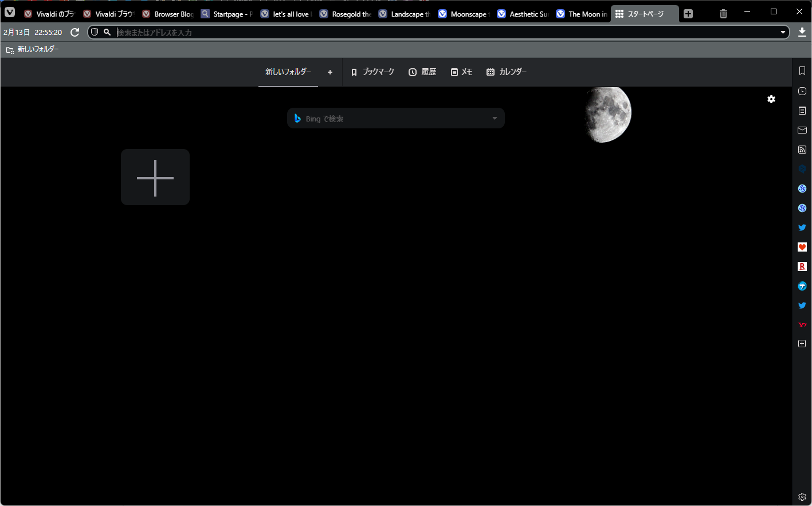812x506 pixels.
Task: Open browser settings gear at panel bottom
Action: pyautogui.click(x=802, y=497)
